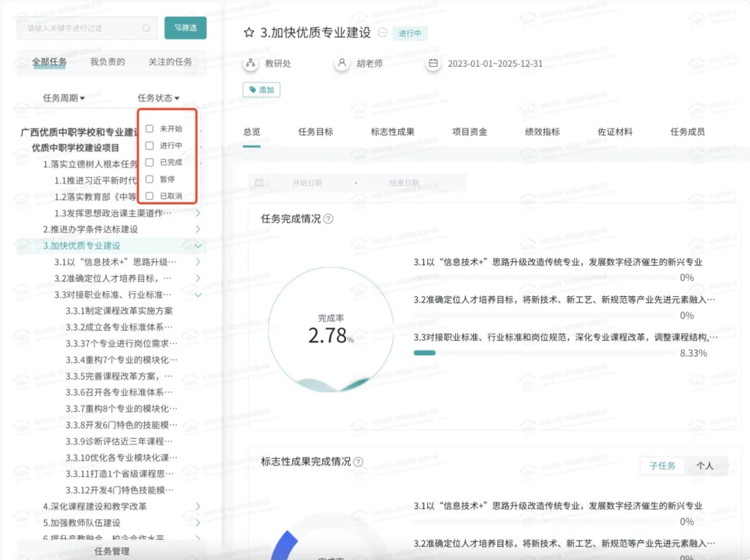Click the 3.3 task progress bar
Image resolution: width=750 pixels, height=560 pixels.
(x=560, y=352)
